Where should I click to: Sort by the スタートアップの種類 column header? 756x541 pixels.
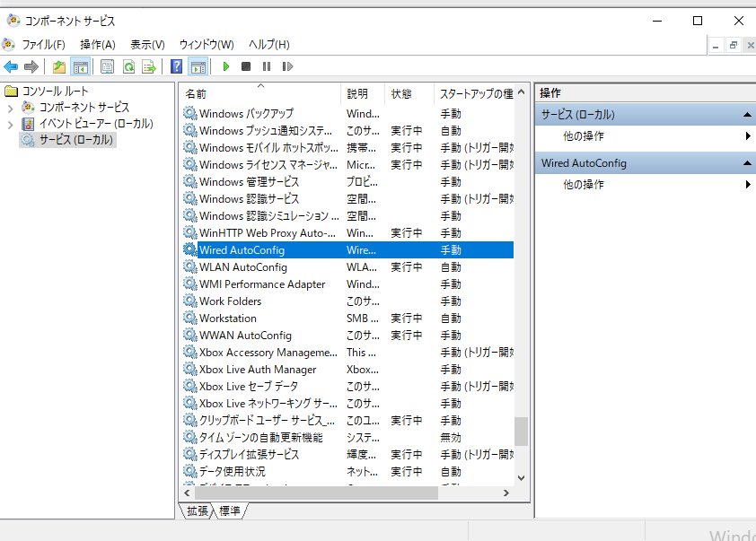(x=475, y=94)
